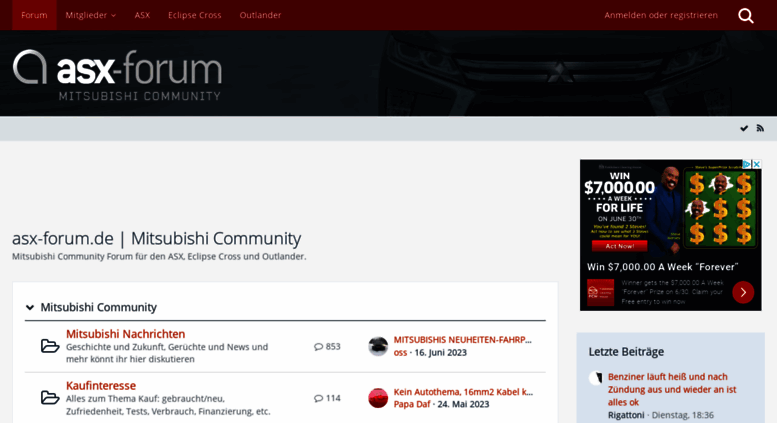Screen dimensions: 777x423
Task: Click the reply count 853 bubble
Action: tap(327, 347)
